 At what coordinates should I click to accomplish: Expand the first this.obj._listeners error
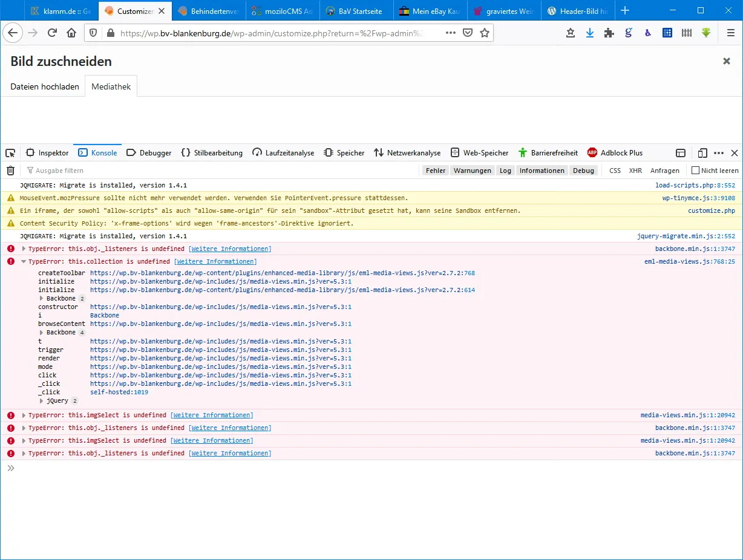tap(24, 249)
